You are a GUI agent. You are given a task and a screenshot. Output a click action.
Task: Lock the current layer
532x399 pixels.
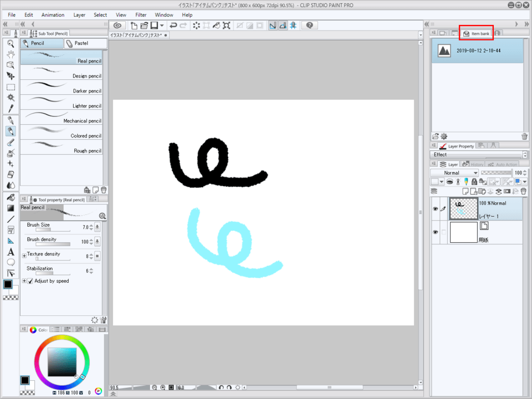point(474,182)
